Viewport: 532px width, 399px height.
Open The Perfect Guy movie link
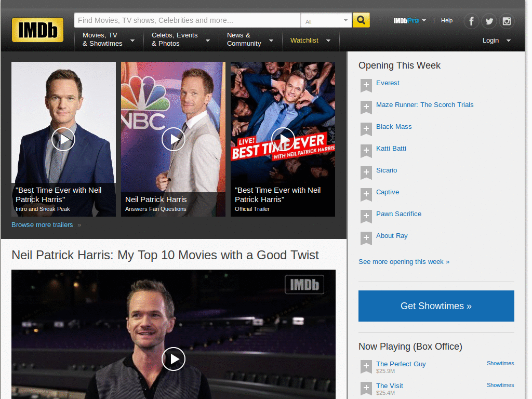click(x=401, y=364)
